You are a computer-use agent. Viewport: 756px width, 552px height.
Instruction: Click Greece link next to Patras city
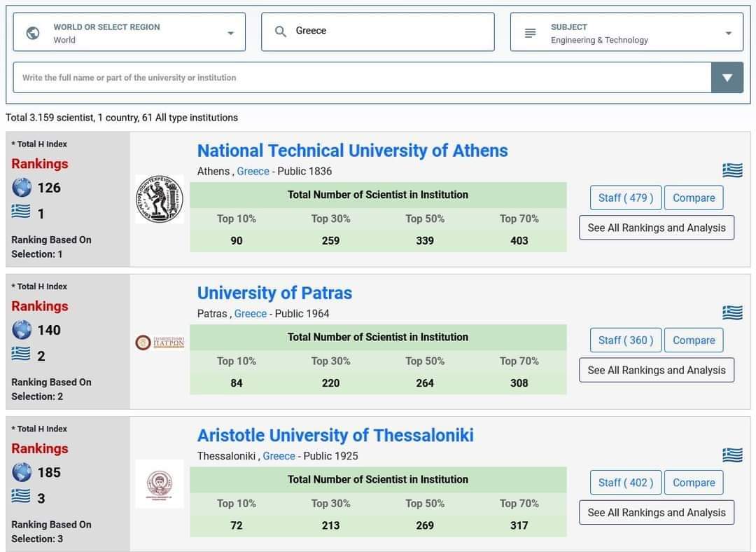point(250,314)
